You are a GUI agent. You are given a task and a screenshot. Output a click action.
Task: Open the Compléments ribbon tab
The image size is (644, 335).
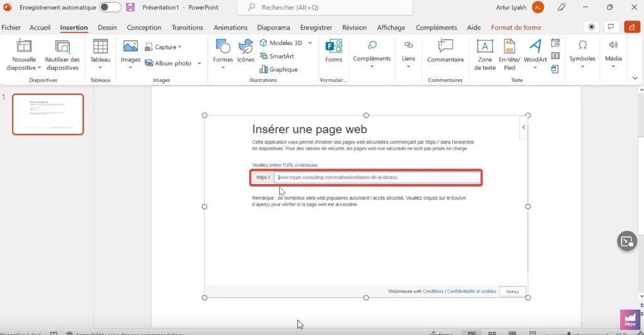436,28
